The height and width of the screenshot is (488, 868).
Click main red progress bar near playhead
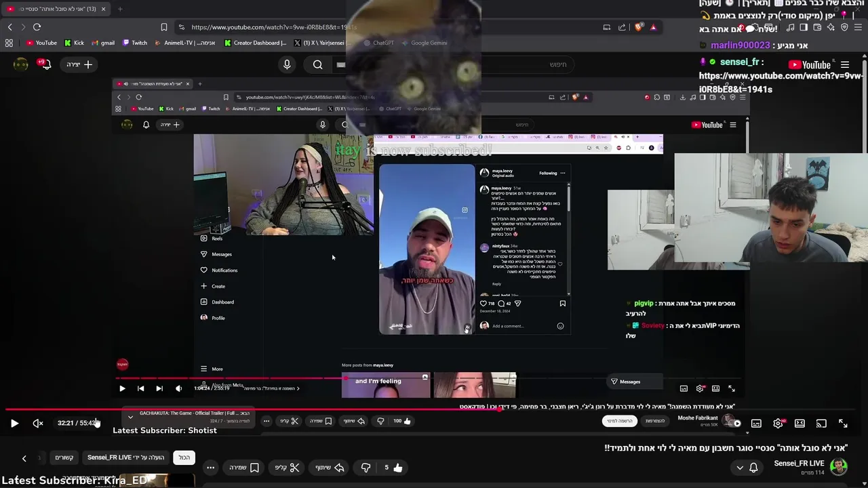(x=500, y=409)
